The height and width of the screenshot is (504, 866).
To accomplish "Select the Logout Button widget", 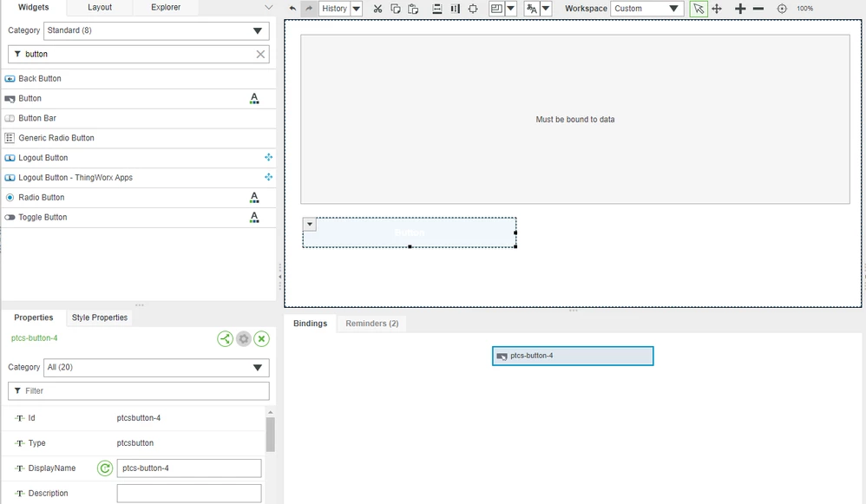I will (139, 158).
